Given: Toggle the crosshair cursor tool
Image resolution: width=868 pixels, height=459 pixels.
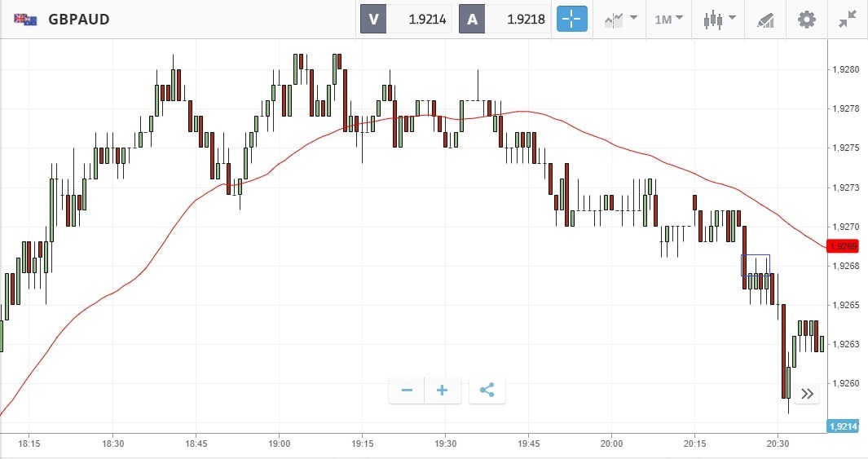Looking at the screenshot, I should pos(571,19).
